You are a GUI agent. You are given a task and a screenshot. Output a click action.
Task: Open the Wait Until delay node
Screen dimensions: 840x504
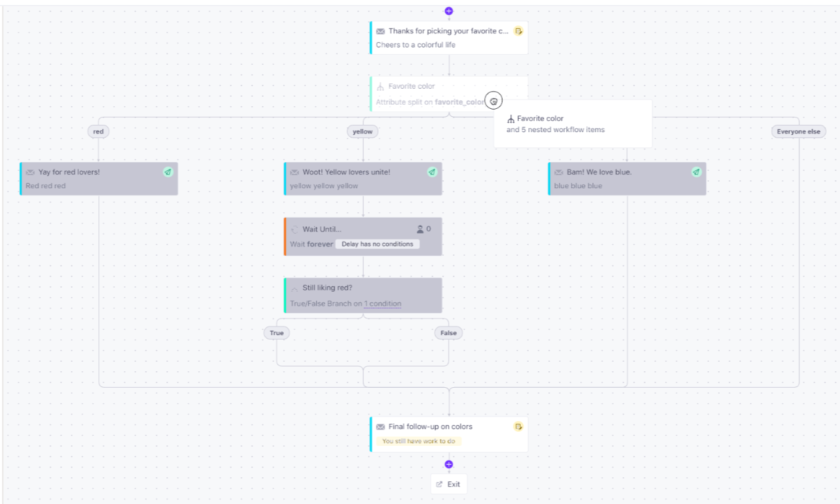coord(363,236)
